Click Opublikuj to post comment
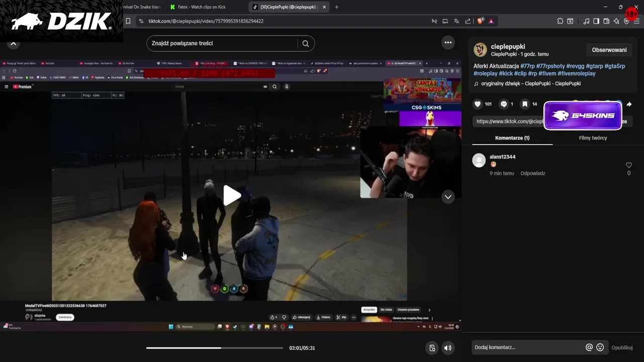 (x=622, y=347)
